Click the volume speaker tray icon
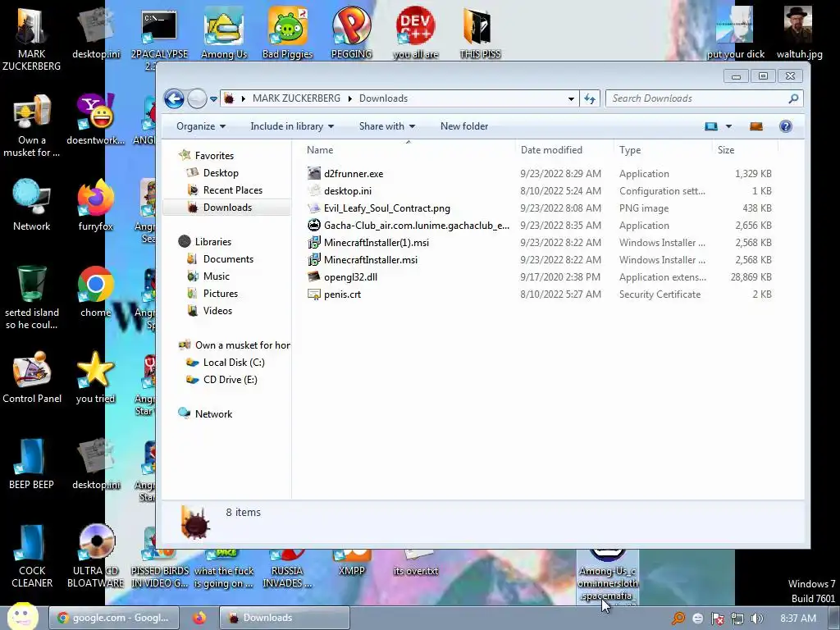The image size is (840, 630). click(757, 619)
